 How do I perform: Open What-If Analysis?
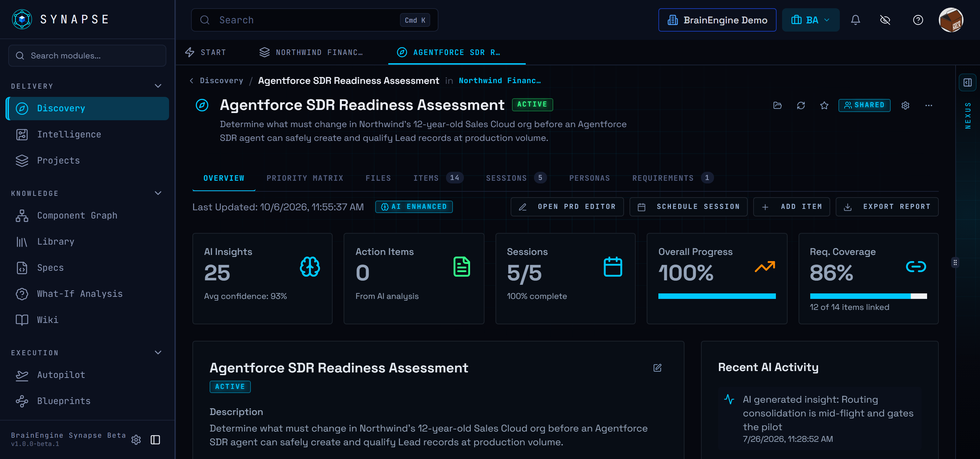click(x=88, y=294)
